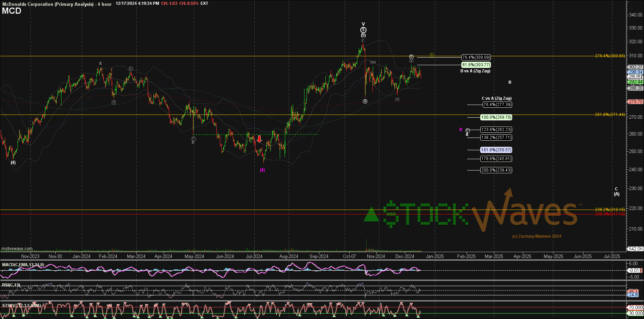Click the white (4) wave label near Nov-2023
The width and height of the screenshot is (644, 319).
click(13, 163)
